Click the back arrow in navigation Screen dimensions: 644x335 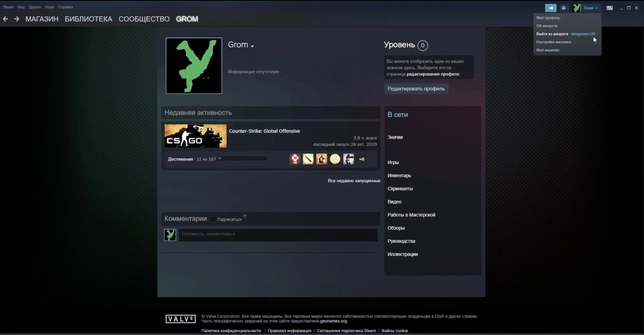5,19
